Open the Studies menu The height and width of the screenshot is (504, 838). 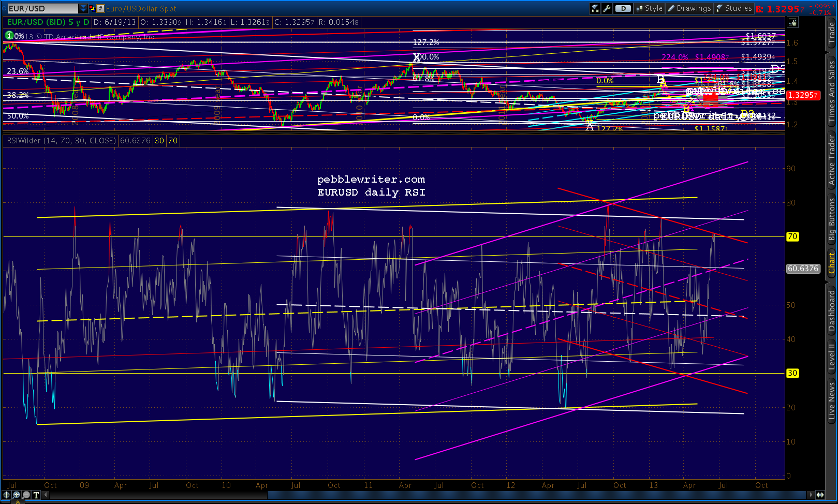(734, 8)
